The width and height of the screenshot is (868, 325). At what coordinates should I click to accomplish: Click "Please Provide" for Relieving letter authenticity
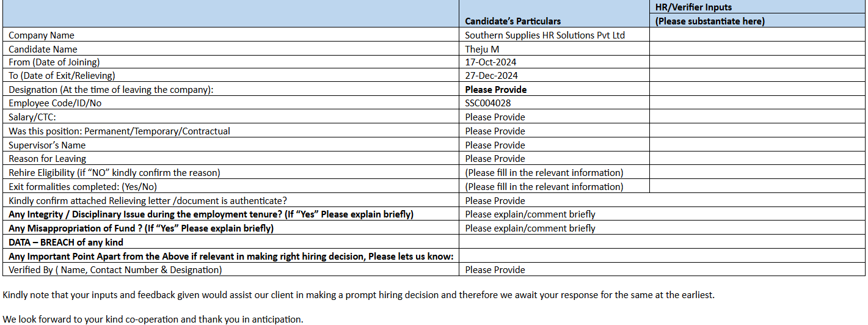coord(495,201)
